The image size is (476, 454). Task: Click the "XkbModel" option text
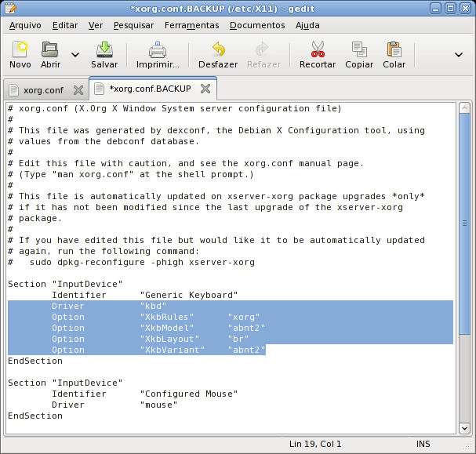click(167, 328)
